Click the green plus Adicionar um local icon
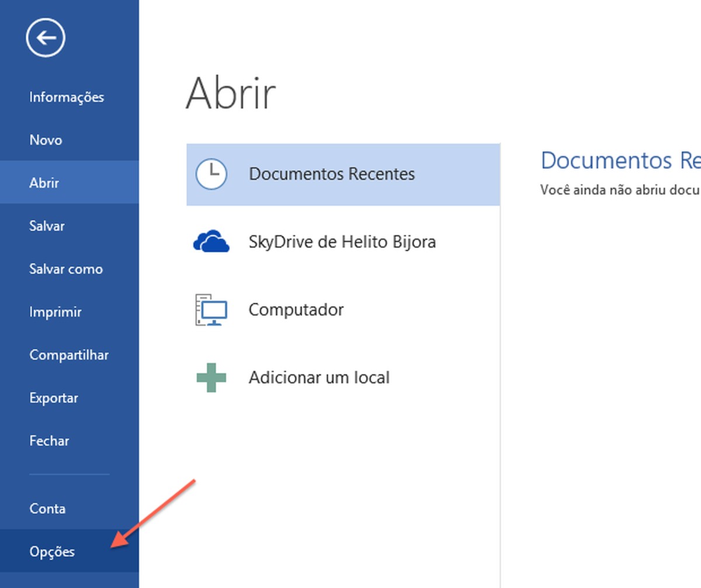 click(211, 377)
